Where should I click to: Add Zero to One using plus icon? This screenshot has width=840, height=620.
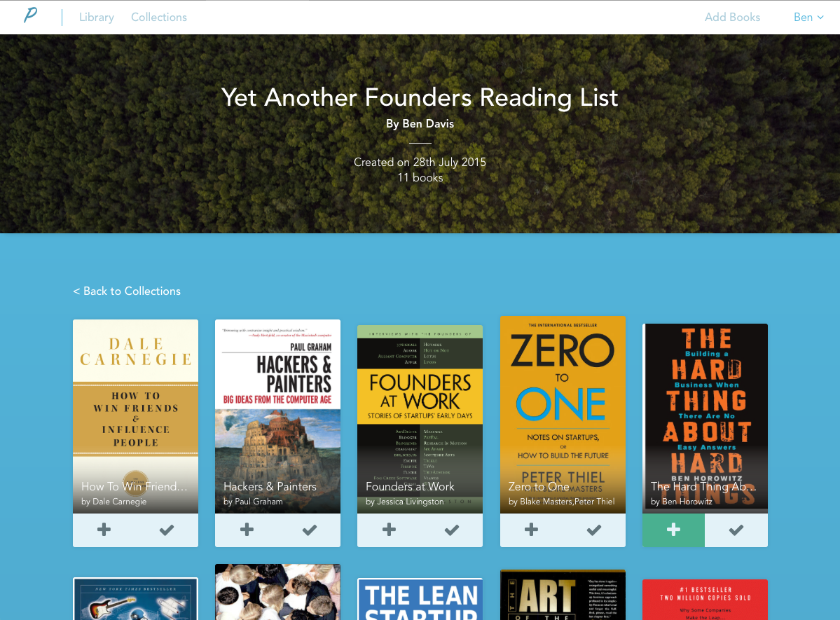pos(532,530)
